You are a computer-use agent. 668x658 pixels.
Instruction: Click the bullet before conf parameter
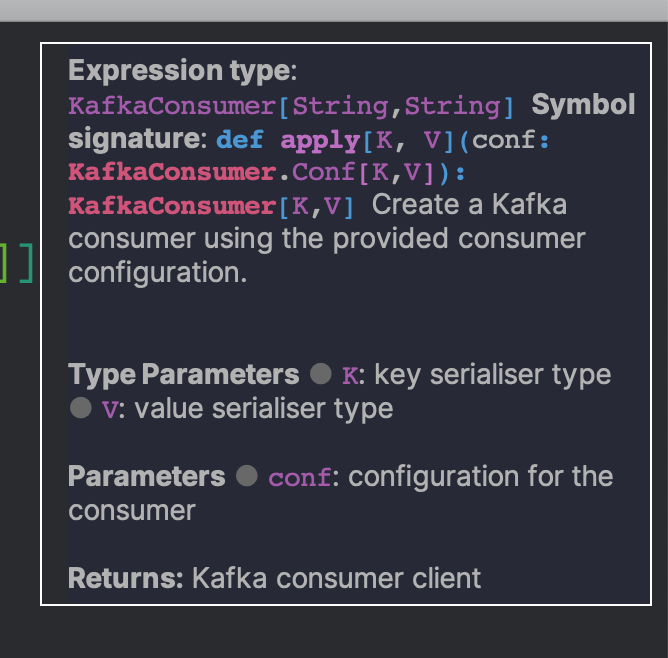(x=247, y=476)
